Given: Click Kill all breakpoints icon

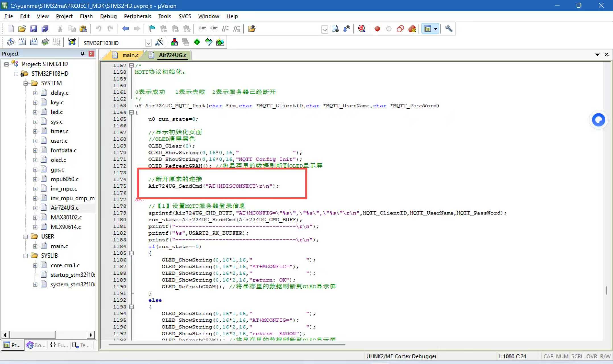Looking at the screenshot, I should (x=412, y=29).
